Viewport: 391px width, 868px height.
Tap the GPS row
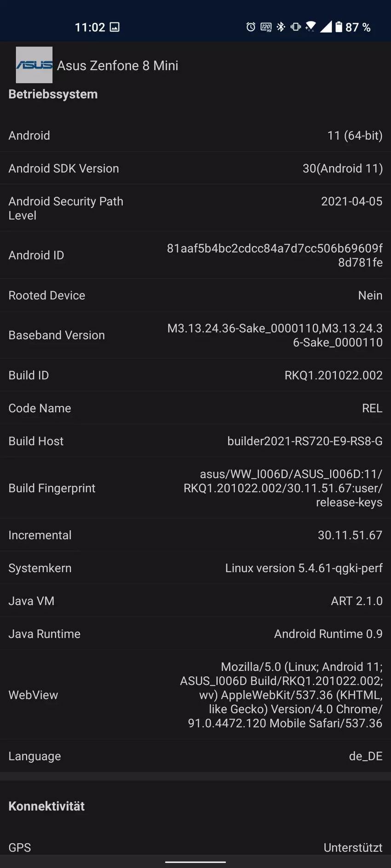point(195,847)
